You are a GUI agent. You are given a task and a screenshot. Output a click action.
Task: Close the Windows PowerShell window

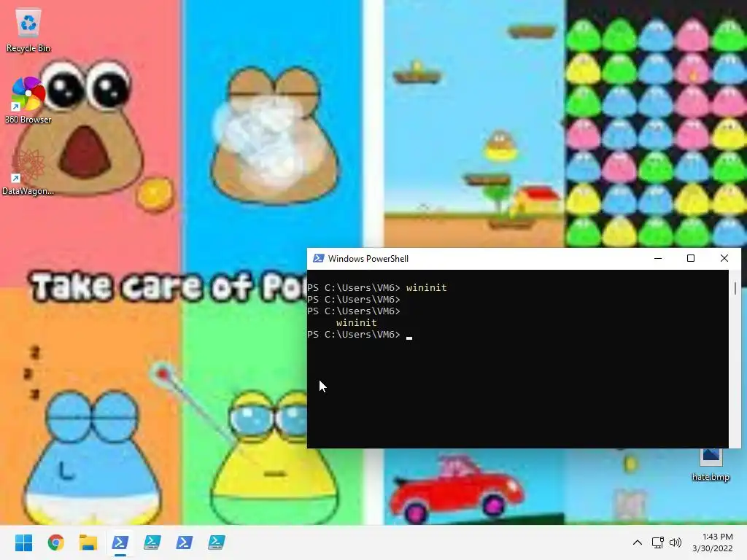click(724, 258)
